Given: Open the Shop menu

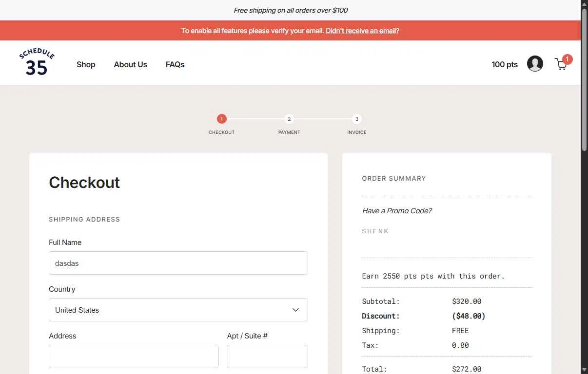Looking at the screenshot, I should tap(86, 64).
